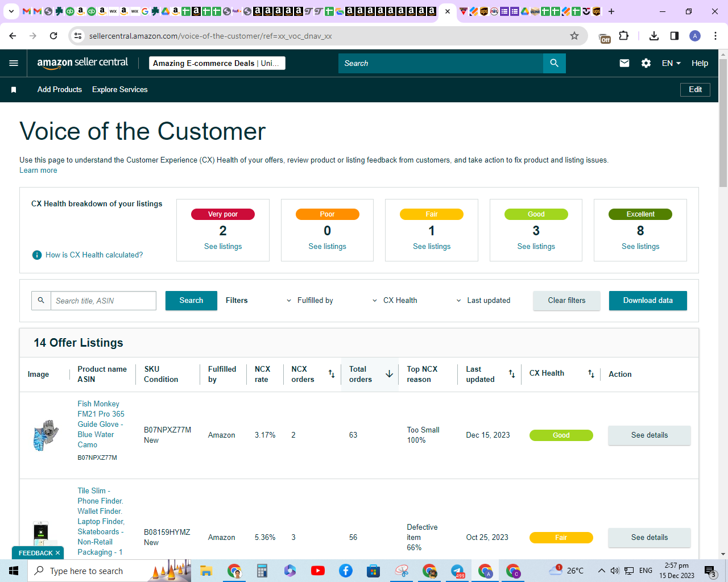Screen dimensions: 728x582
Task: Sort listings by NCX orders arrows
Action: click(x=332, y=374)
